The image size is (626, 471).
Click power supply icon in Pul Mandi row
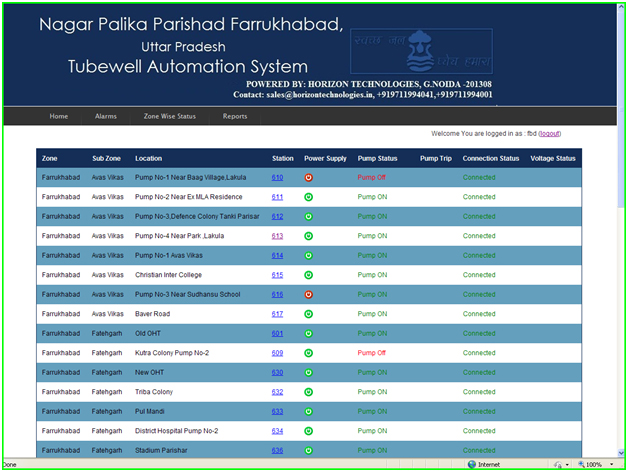[x=308, y=412]
